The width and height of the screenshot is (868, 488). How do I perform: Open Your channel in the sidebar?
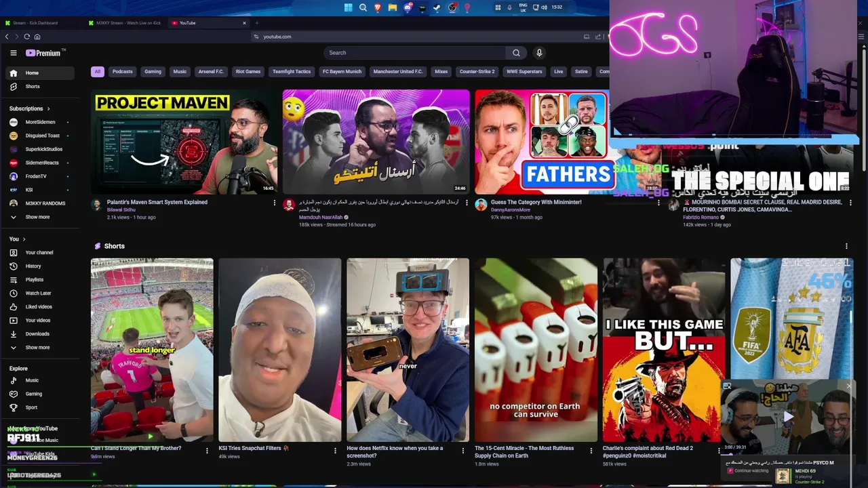click(x=41, y=253)
